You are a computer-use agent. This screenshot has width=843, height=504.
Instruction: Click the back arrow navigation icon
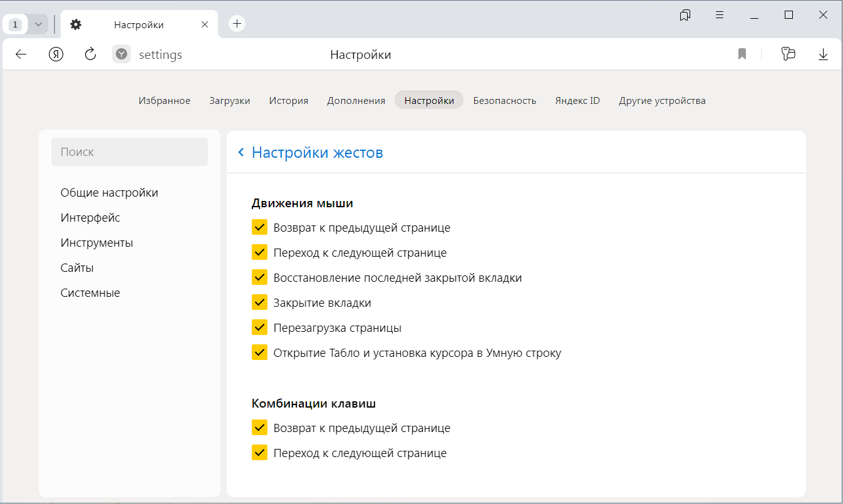[x=21, y=54]
